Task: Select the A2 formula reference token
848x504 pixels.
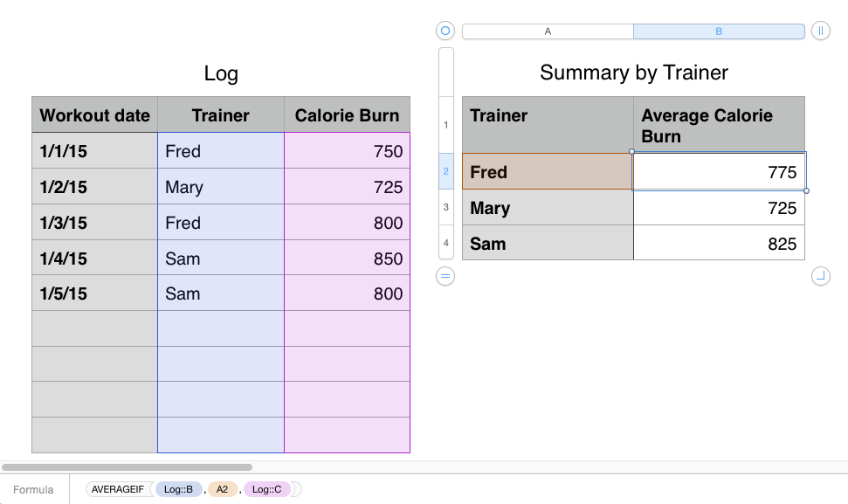Action: tap(222, 489)
